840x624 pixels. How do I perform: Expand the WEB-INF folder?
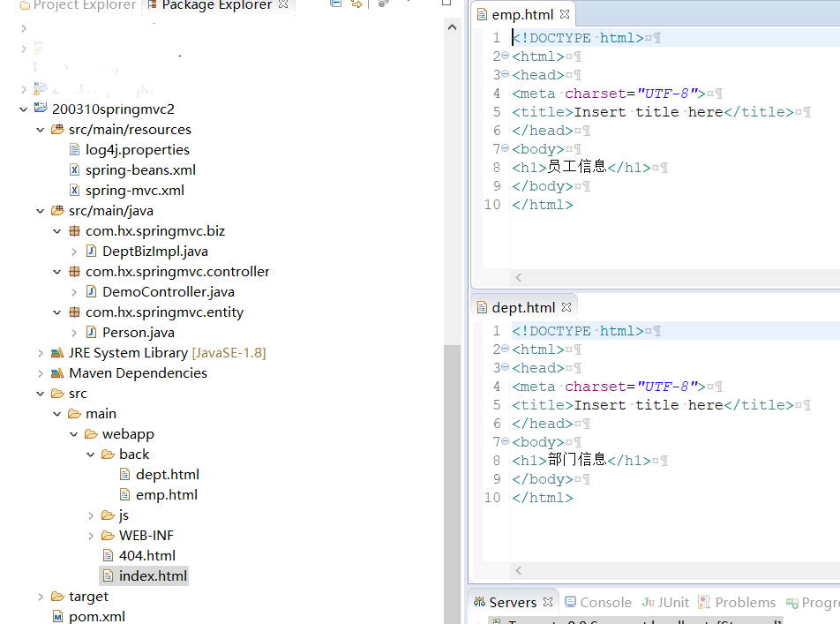(x=91, y=536)
